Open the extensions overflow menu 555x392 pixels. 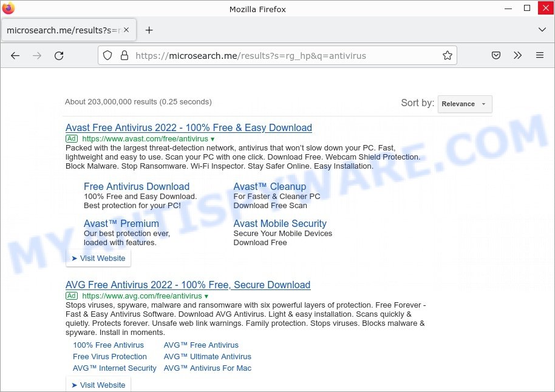coord(518,55)
